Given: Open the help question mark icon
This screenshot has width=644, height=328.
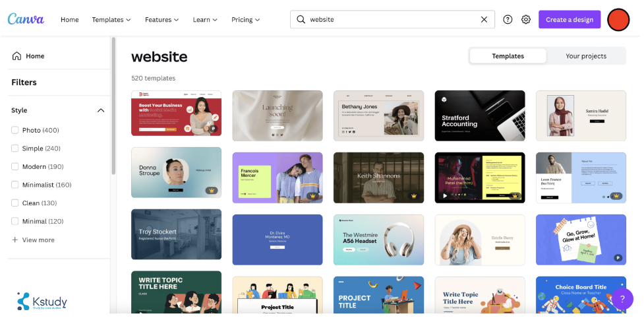Looking at the screenshot, I should click(508, 20).
